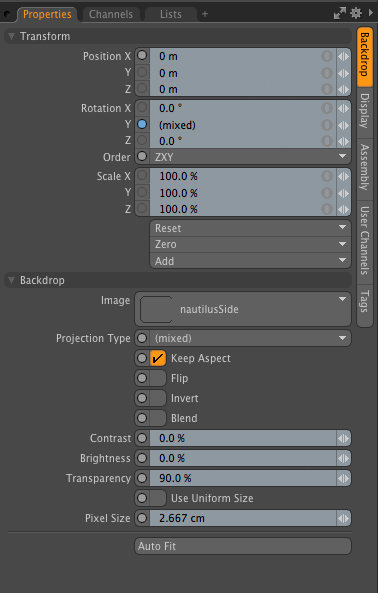Click Position X stepper arrows
This screenshot has height=593, width=378.
click(344, 56)
